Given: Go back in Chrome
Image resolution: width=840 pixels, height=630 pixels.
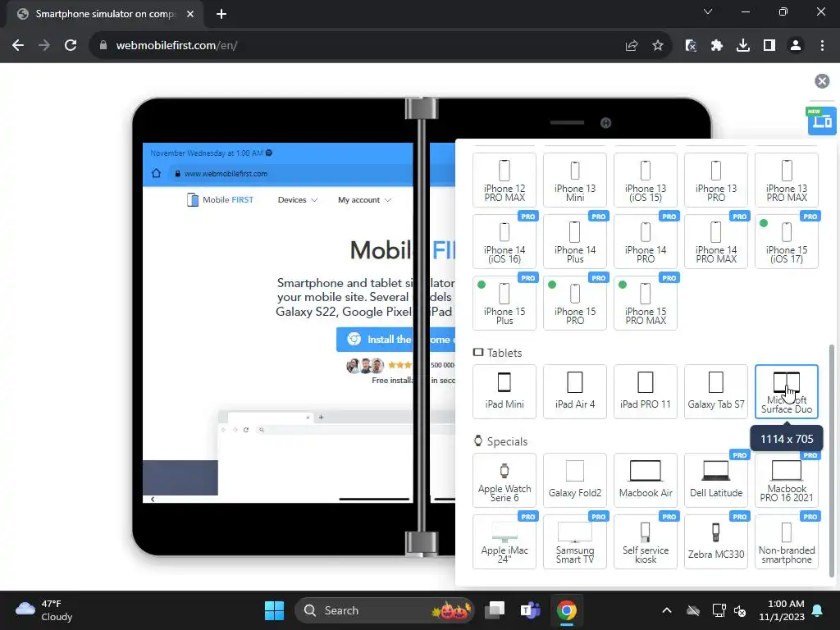Looking at the screenshot, I should (x=18, y=46).
